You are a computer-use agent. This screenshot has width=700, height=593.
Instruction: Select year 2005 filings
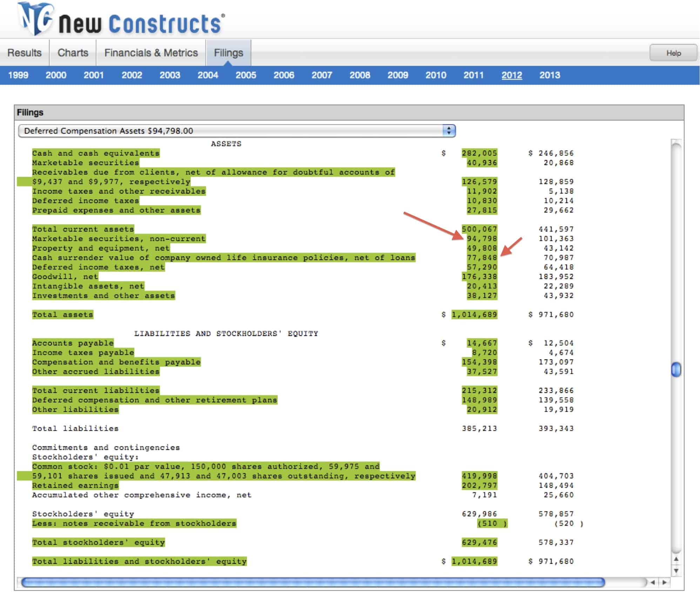pyautogui.click(x=246, y=75)
